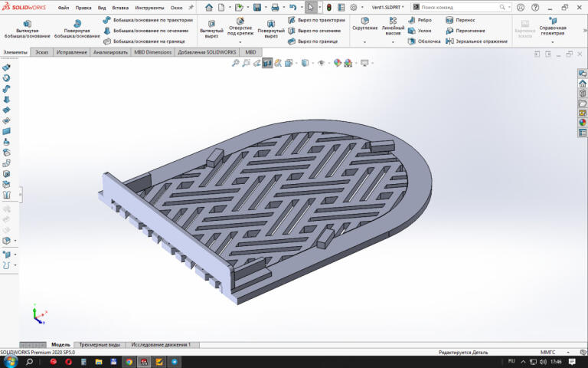This screenshot has height=368, width=588.
Task: Click the Options gear icon
Action: (x=353, y=7)
